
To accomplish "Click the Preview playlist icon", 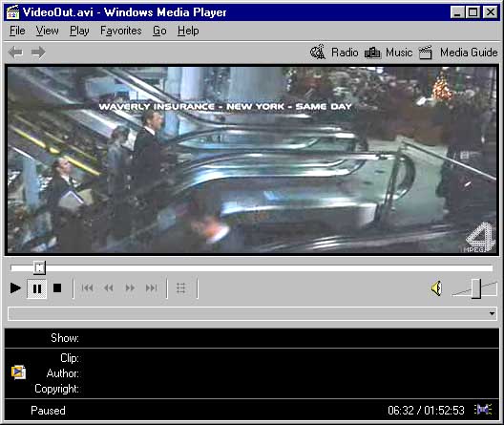I will (181, 288).
